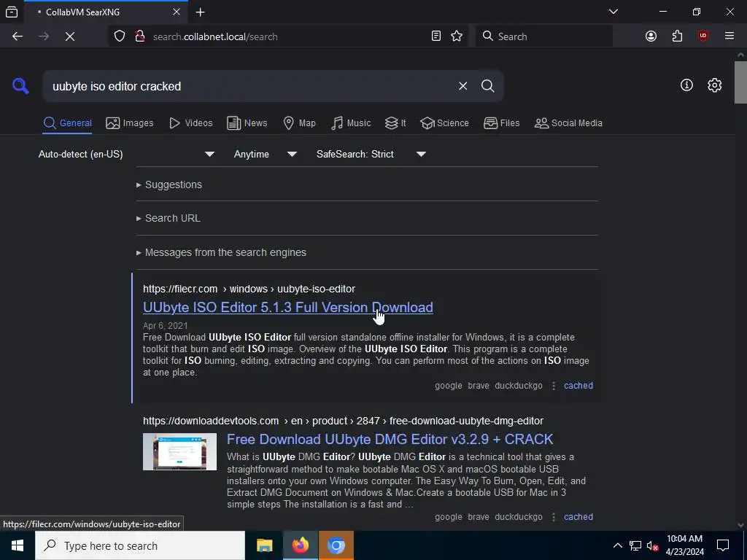Click Chromium icon in taskbar
Viewport: 747px width, 560px height.
click(x=336, y=545)
